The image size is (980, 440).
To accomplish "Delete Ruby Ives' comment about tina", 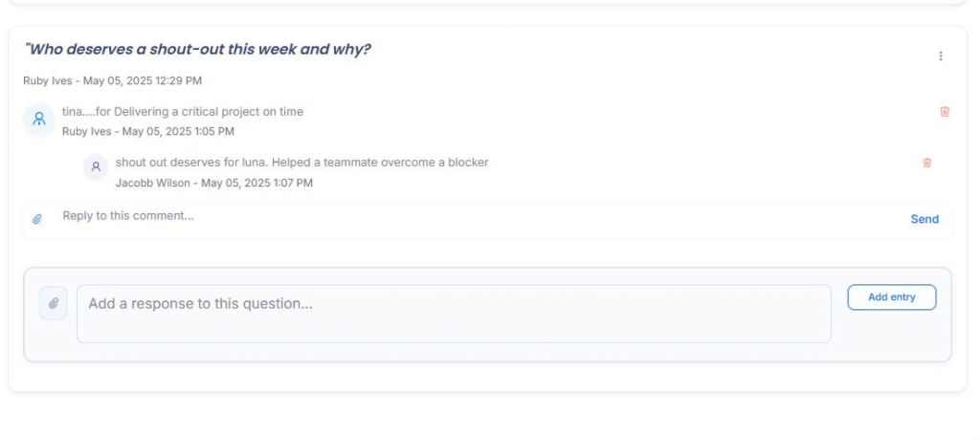I will 945,112.
